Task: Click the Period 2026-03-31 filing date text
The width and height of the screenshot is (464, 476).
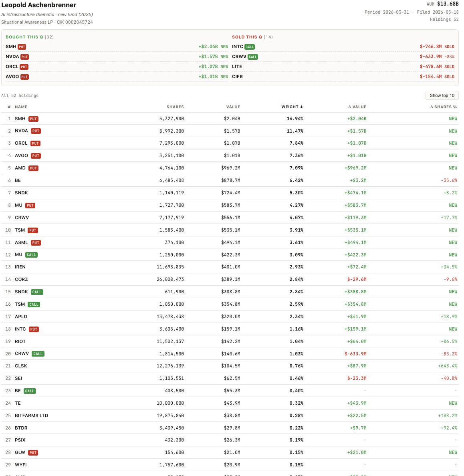Action: 387,12
